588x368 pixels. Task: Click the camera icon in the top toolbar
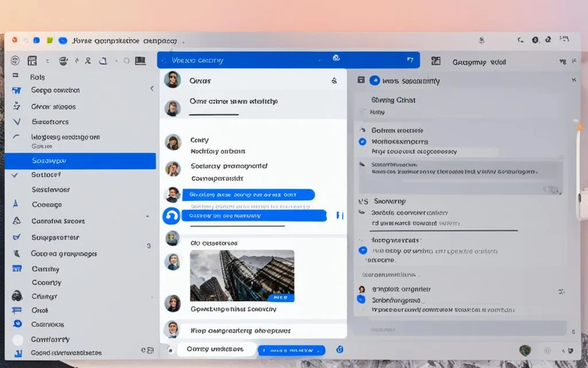click(x=63, y=60)
